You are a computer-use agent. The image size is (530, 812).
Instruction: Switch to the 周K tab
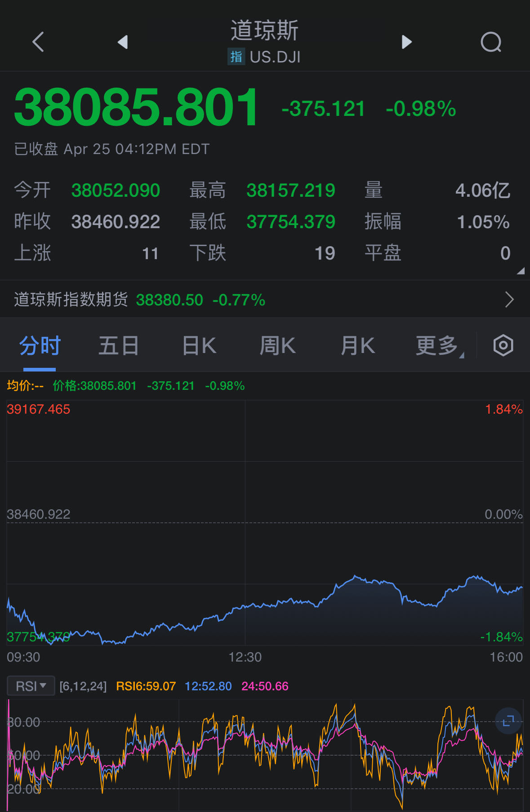click(277, 346)
